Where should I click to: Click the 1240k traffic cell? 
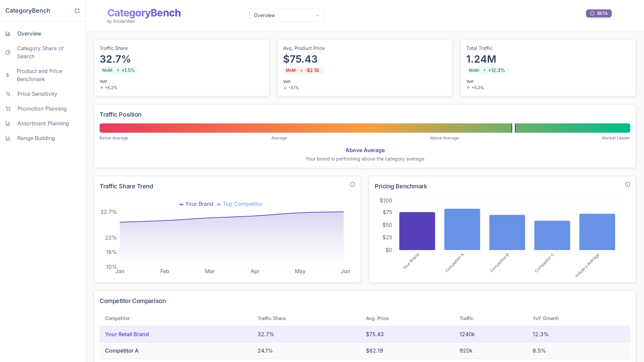click(467, 334)
